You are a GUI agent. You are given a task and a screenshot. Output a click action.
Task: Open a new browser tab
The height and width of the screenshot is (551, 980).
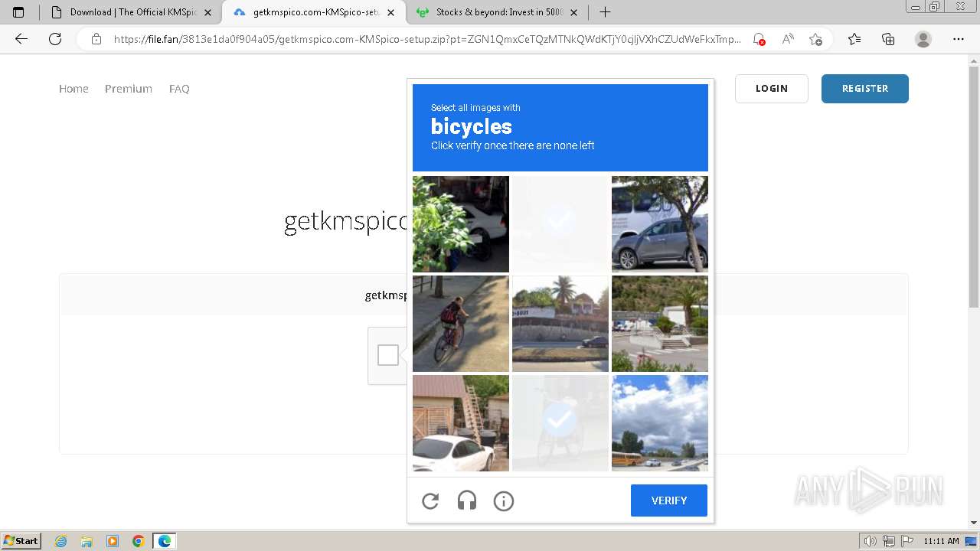pos(605,12)
